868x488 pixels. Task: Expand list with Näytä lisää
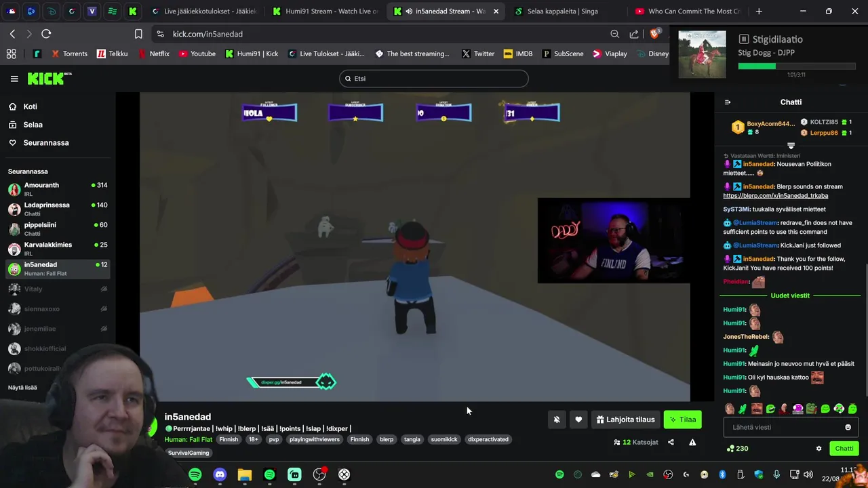click(22, 388)
